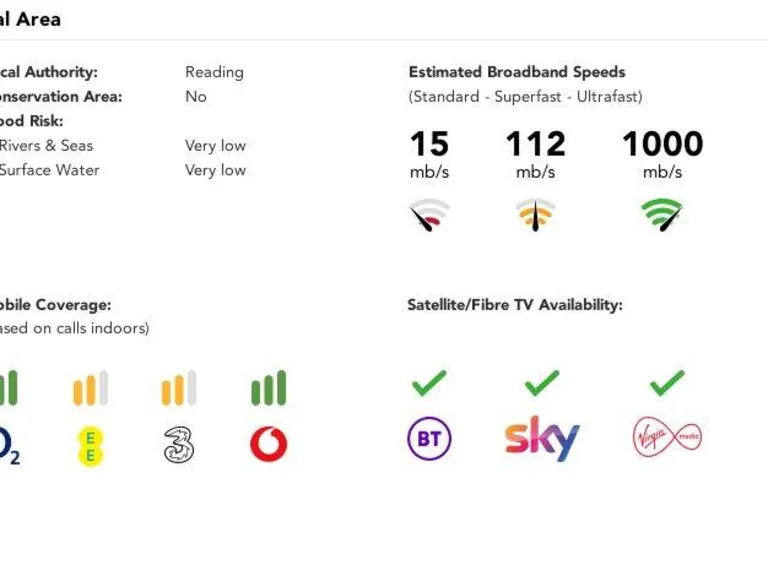Click the orange superfast wifi gauge icon
This screenshot has width=768, height=576.
(x=535, y=214)
